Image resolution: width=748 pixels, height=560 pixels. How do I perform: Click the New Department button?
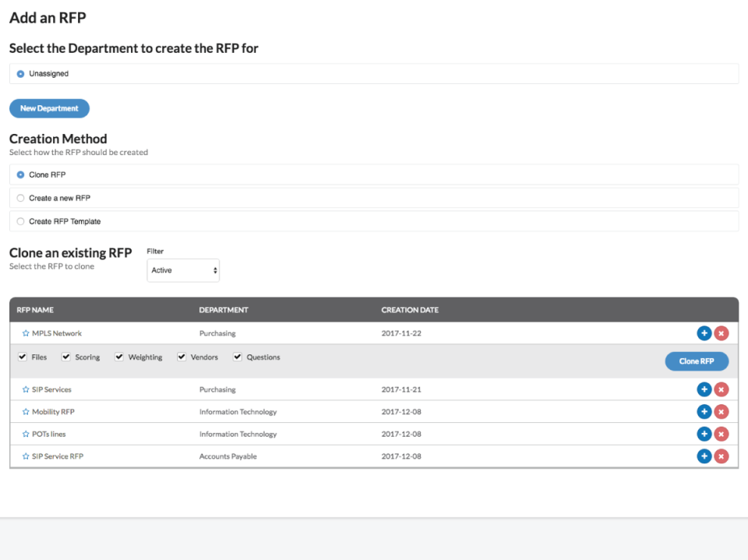pos(49,108)
